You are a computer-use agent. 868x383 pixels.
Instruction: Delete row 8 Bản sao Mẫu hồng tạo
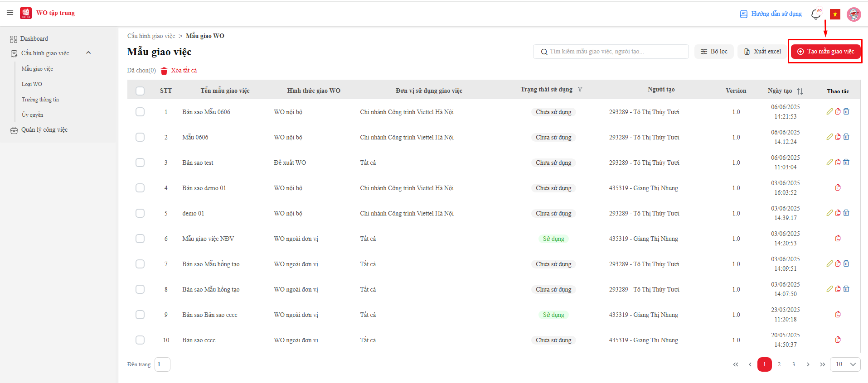pos(846,289)
